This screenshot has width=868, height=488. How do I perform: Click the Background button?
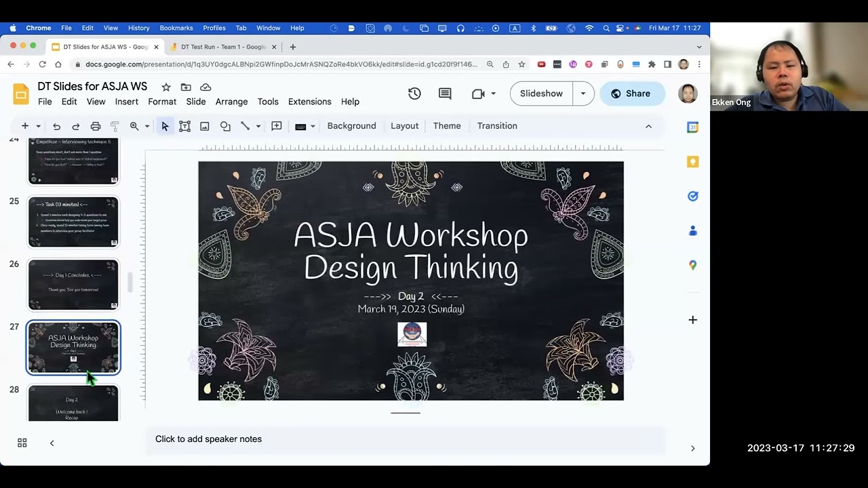click(351, 126)
